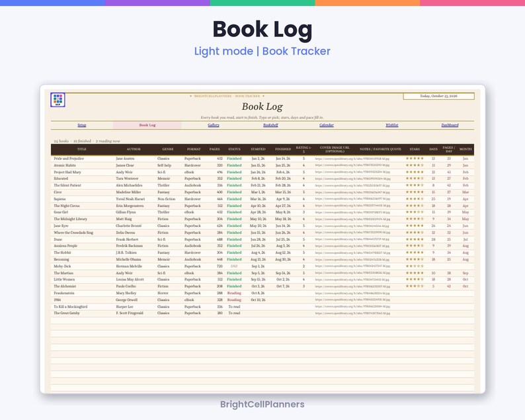
Task: Click the '24 books · 19 finished' summary line
Action: 87,142
